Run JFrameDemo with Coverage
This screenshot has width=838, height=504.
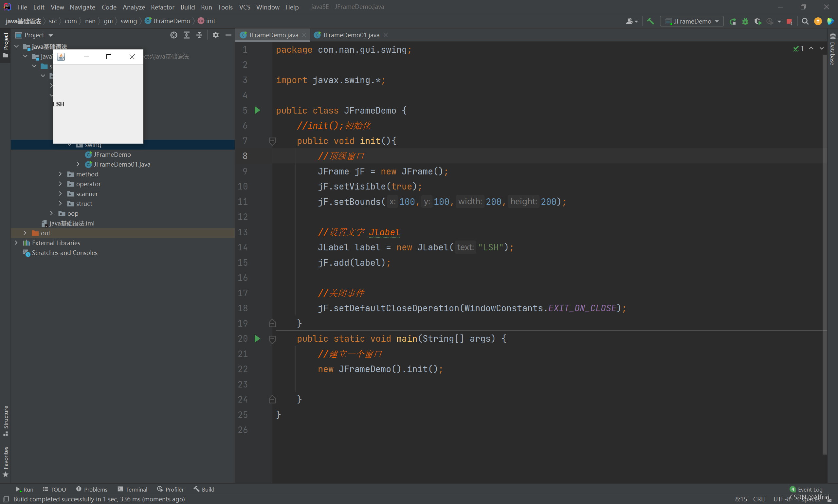(758, 21)
